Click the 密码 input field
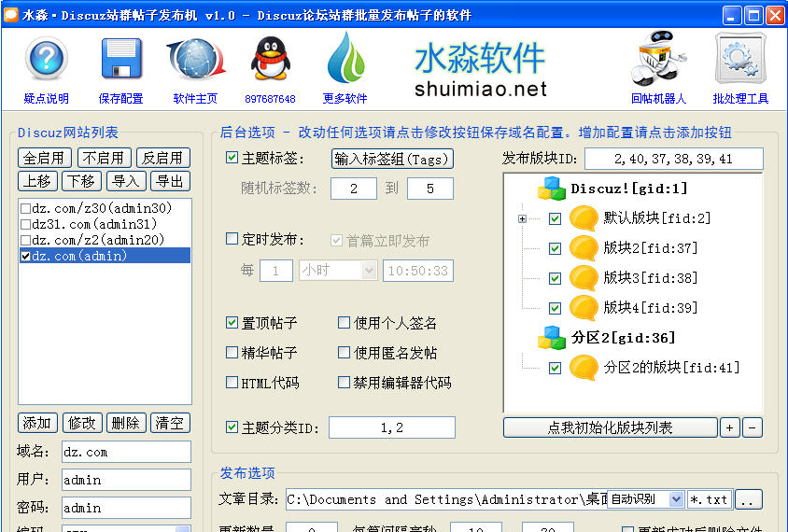The height and width of the screenshot is (532, 788). tap(126, 508)
